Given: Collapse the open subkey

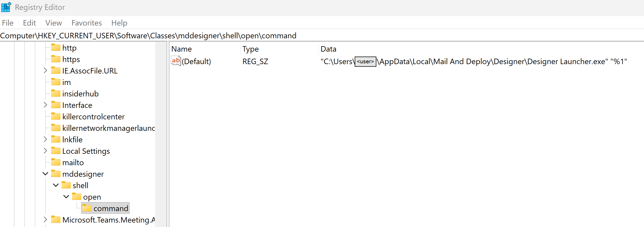Looking at the screenshot, I should click(x=66, y=197).
